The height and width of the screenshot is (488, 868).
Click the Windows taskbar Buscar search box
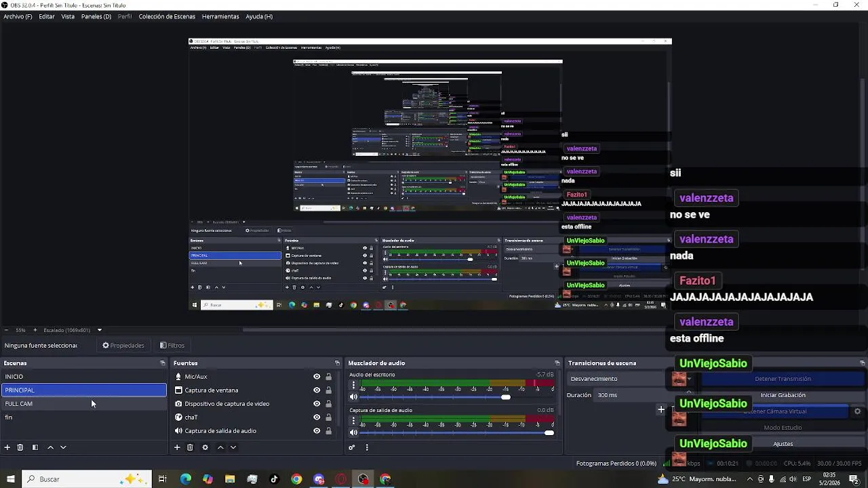click(87, 479)
